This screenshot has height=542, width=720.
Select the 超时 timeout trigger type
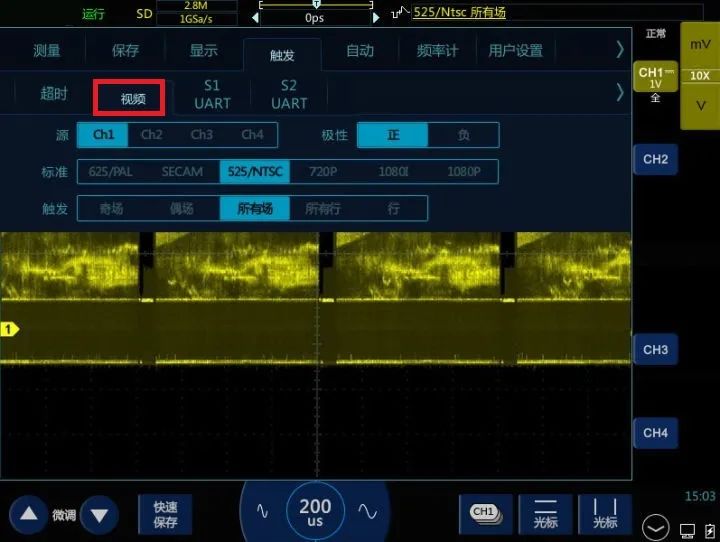coord(54,93)
